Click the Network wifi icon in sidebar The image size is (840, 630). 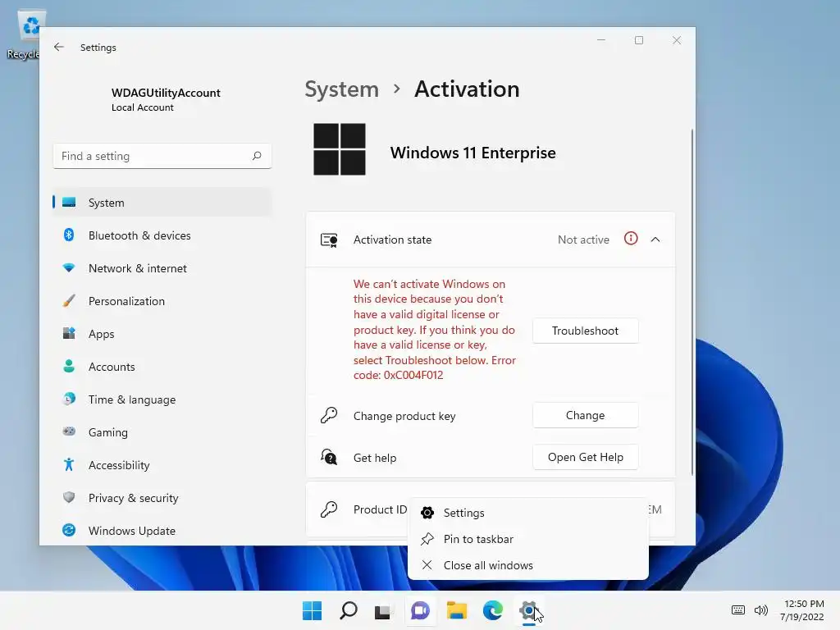tap(69, 267)
